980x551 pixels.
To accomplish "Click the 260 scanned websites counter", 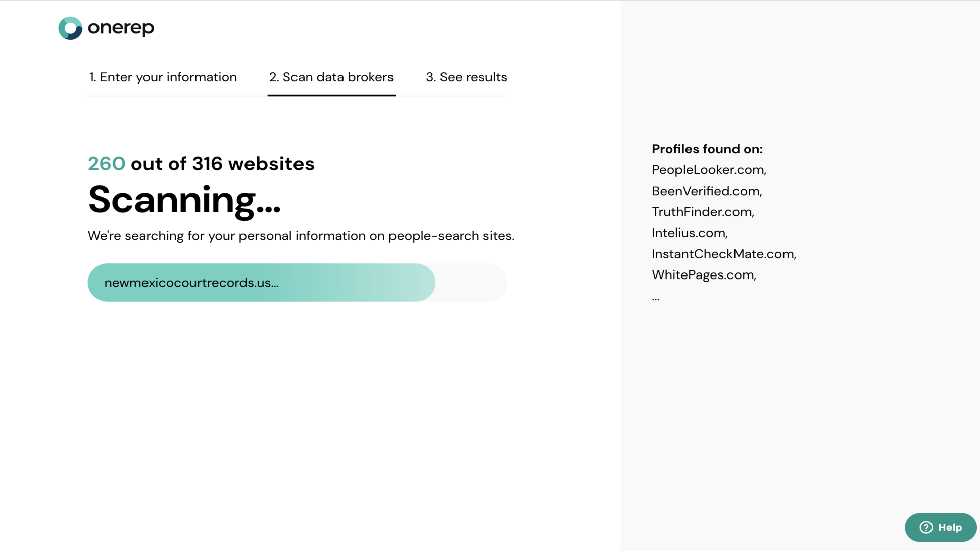I will click(107, 164).
